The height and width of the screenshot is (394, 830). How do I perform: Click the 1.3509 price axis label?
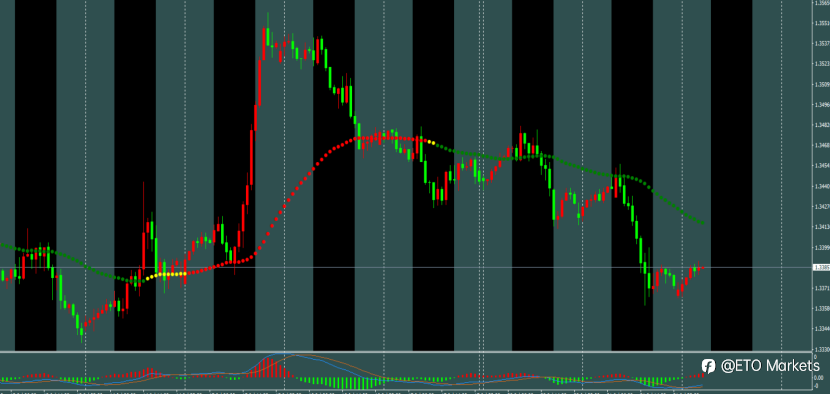[822, 84]
